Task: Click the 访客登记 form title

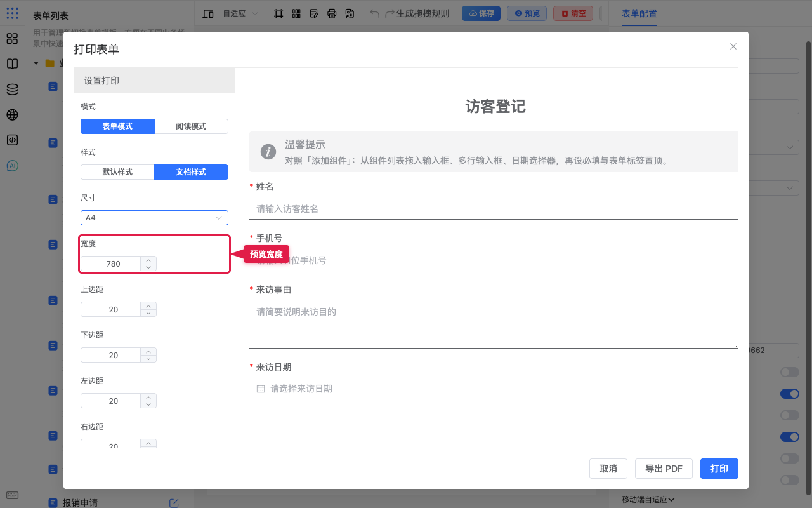Action: 495,106
